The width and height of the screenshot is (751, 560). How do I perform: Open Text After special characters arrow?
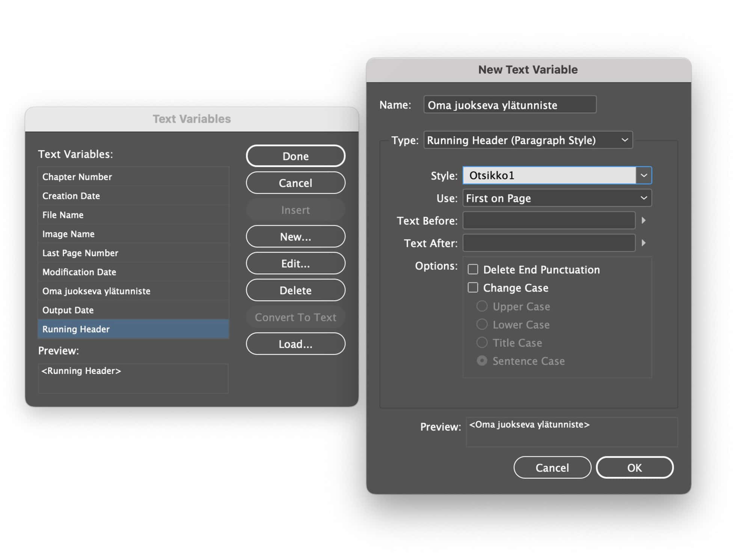[644, 243]
